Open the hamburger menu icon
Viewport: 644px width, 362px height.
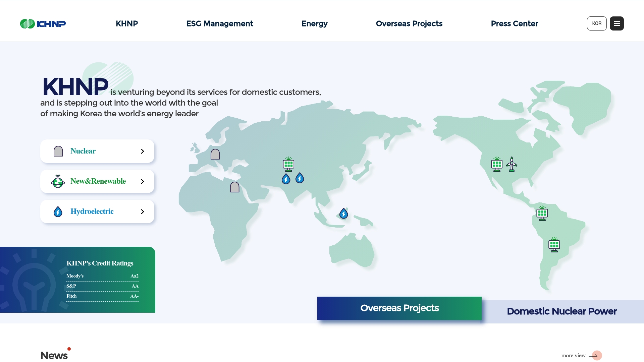(x=616, y=23)
